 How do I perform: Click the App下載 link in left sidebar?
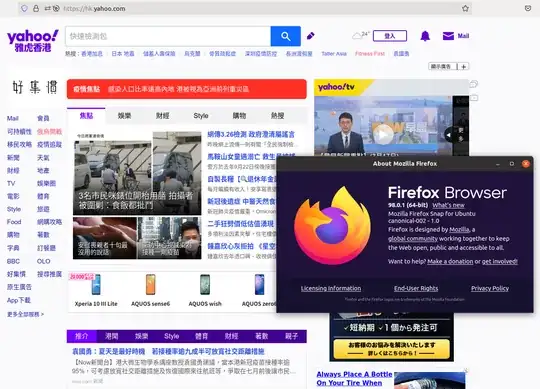(19, 300)
